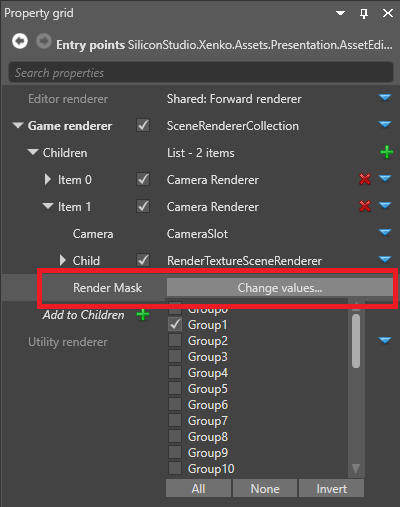Screen dimensions: 400x507
Task: Click the green Add to Children plus
Action: [143, 314]
